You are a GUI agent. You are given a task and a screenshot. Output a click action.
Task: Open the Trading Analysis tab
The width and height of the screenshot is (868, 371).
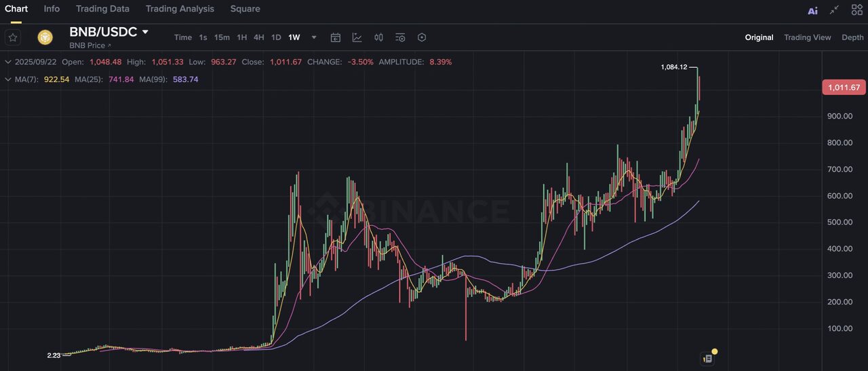click(x=180, y=9)
